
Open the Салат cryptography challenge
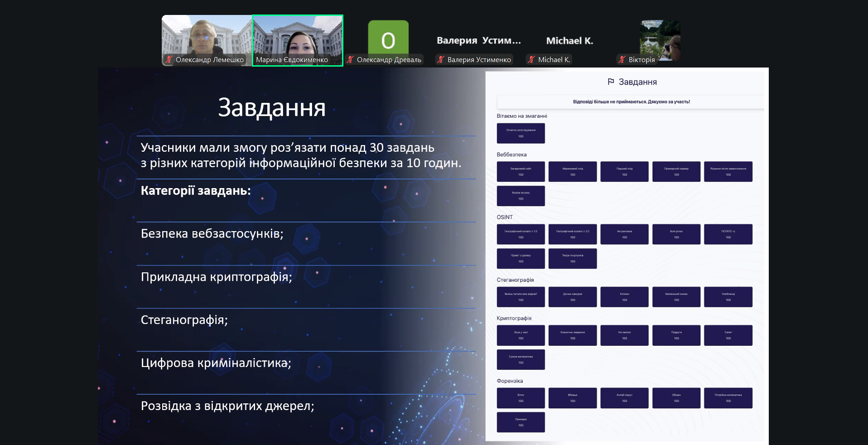point(728,335)
